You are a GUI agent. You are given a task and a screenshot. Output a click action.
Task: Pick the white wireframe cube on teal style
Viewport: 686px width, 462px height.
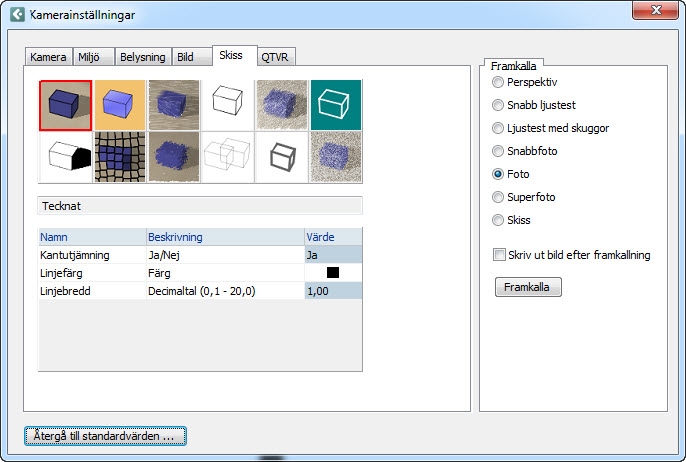click(336, 105)
